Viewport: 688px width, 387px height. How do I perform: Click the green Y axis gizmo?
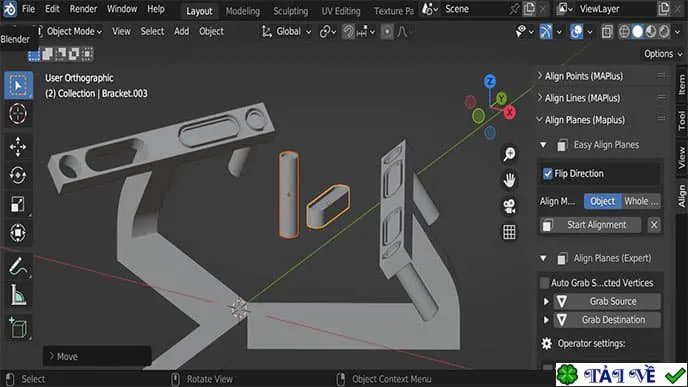[x=501, y=98]
